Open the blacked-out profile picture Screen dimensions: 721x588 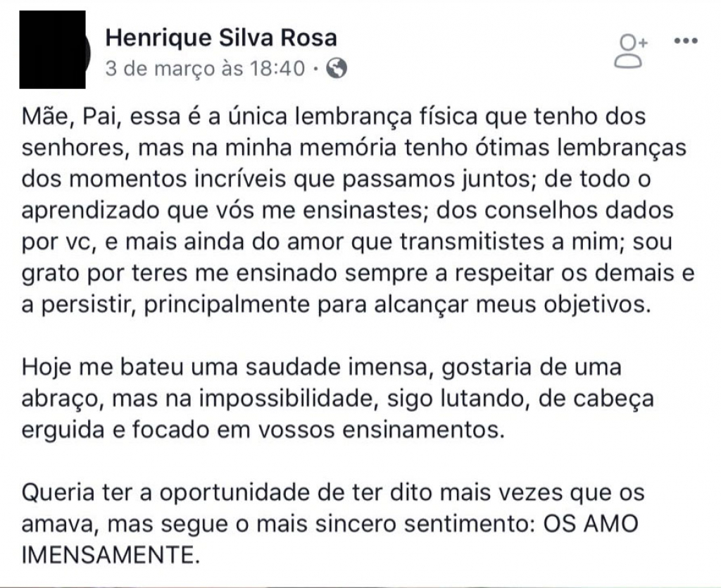[x=54, y=50]
